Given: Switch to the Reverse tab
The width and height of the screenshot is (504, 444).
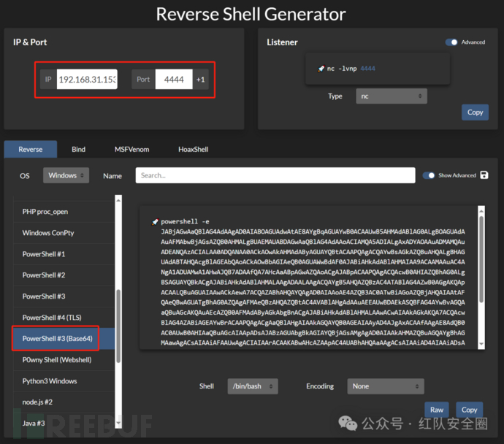Looking at the screenshot, I should click(31, 150).
